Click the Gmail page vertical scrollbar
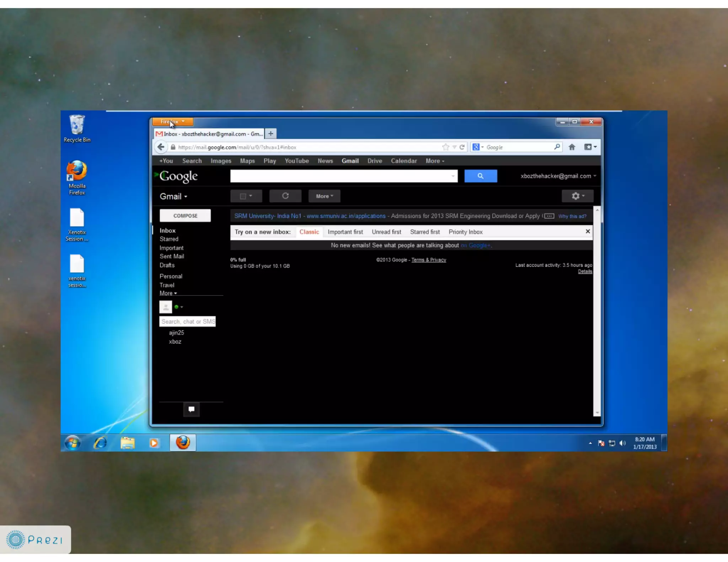This screenshot has width=728, height=562. (597, 311)
